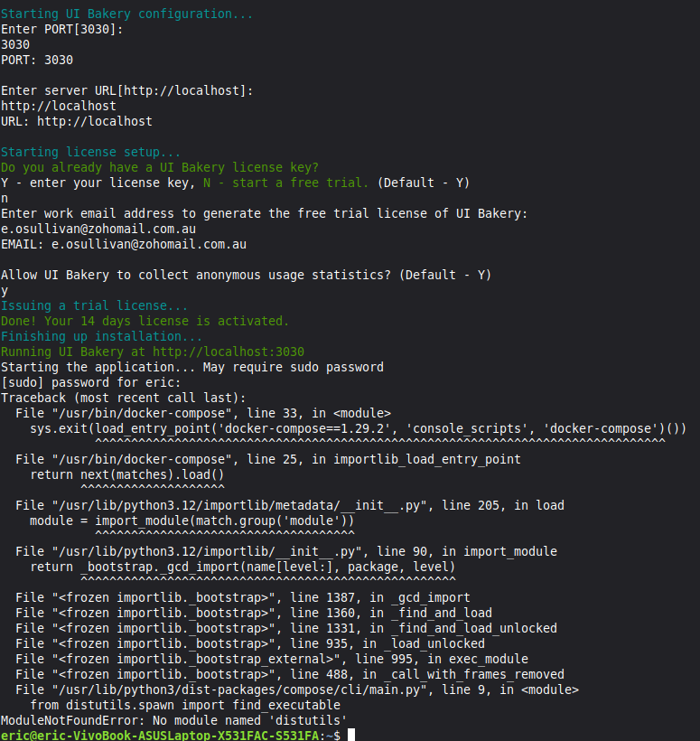Click the "Traceback (most recent call last):" line

[123, 398]
